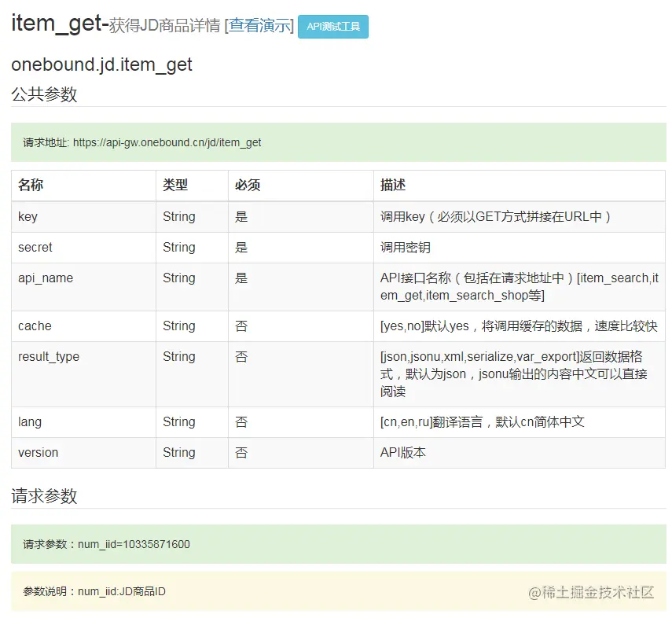Click the cache description [yes,no]默认yes
The image size is (672, 618).
(x=519, y=326)
